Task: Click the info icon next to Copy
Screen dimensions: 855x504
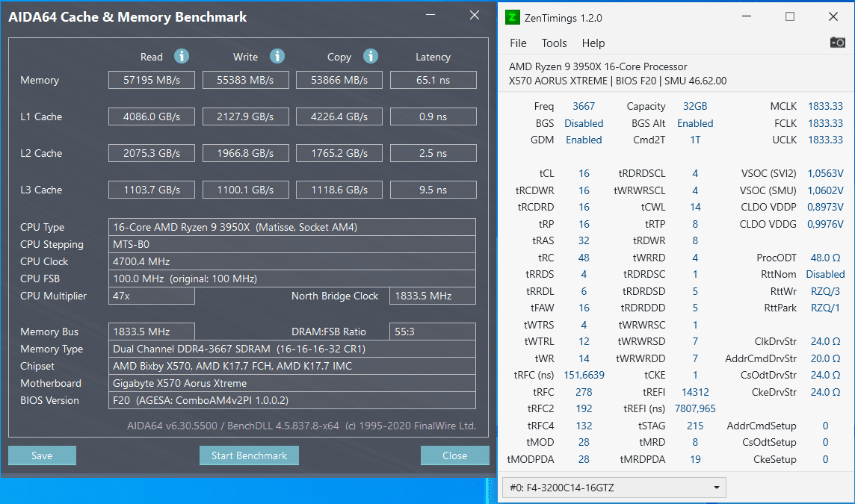Action: pos(371,56)
